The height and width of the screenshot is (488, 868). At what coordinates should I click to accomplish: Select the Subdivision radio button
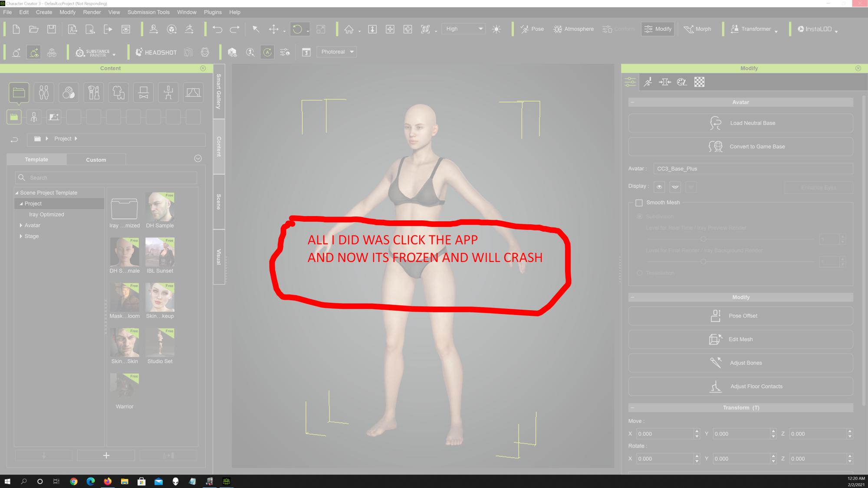pos(639,216)
